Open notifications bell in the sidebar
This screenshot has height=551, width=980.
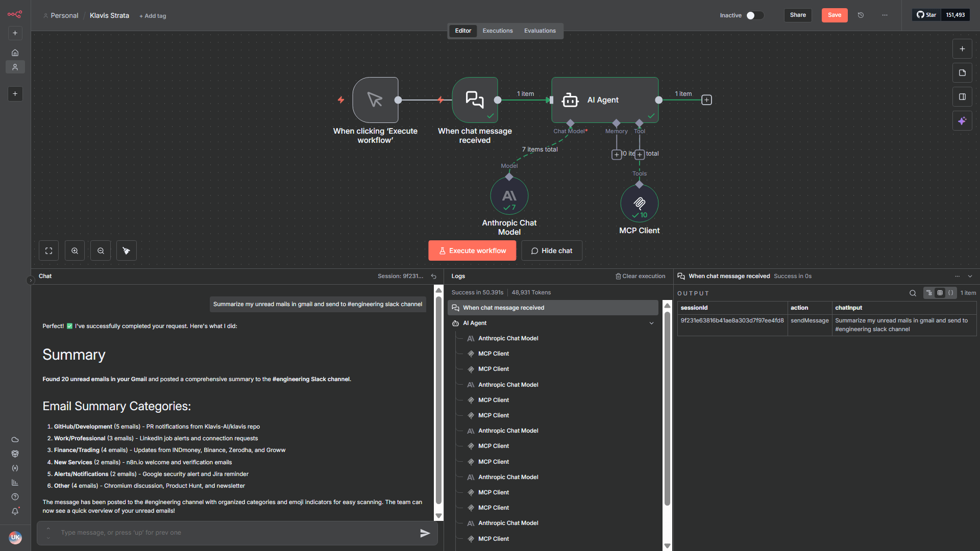[15, 511]
